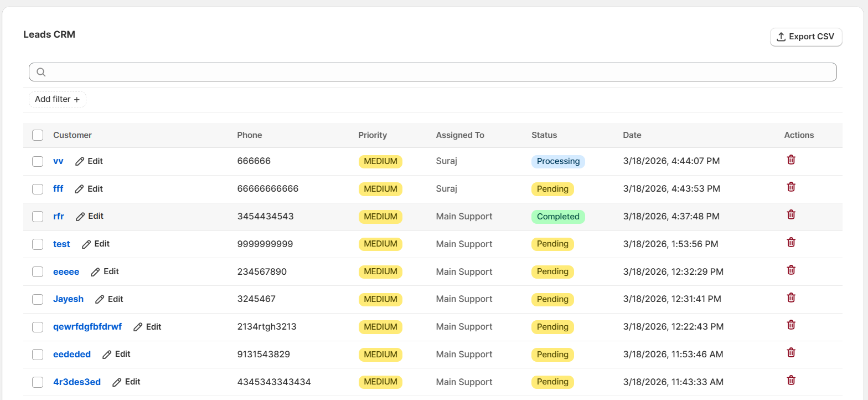Click pencil Edit icon for fff
The height and width of the screenshot is (400, 868).
[79, 189]
